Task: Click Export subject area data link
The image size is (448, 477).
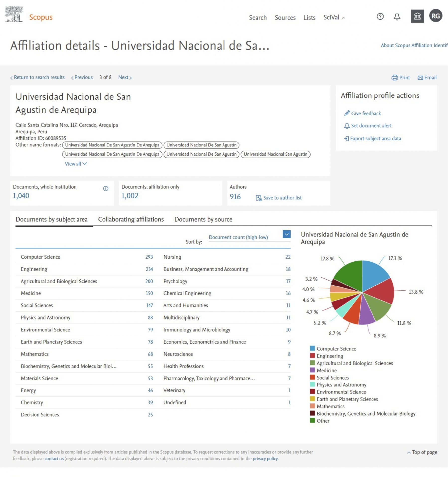Action: [375, 138]
